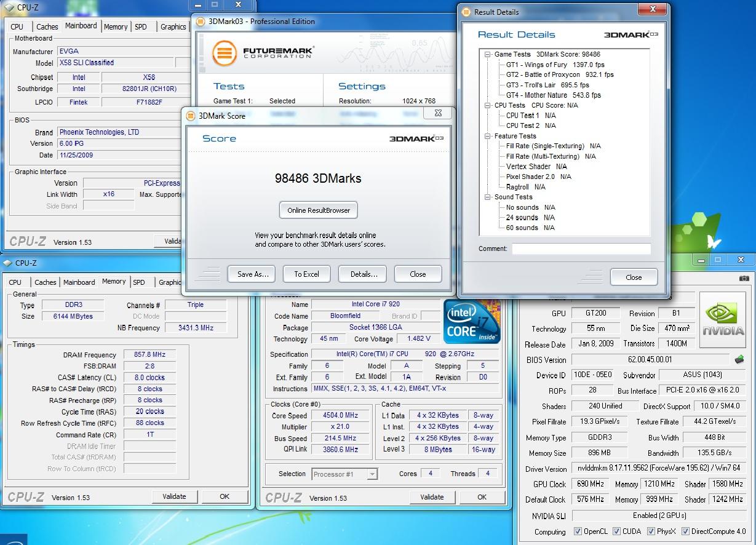The width and height of the screenshot is (756, 545).
Task: Minimize the GPU-Z window
Action: tap(699, 260)
